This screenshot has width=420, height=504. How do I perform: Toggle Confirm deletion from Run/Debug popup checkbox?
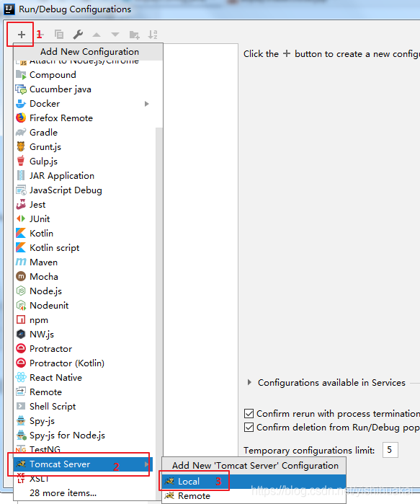[249, 427]
